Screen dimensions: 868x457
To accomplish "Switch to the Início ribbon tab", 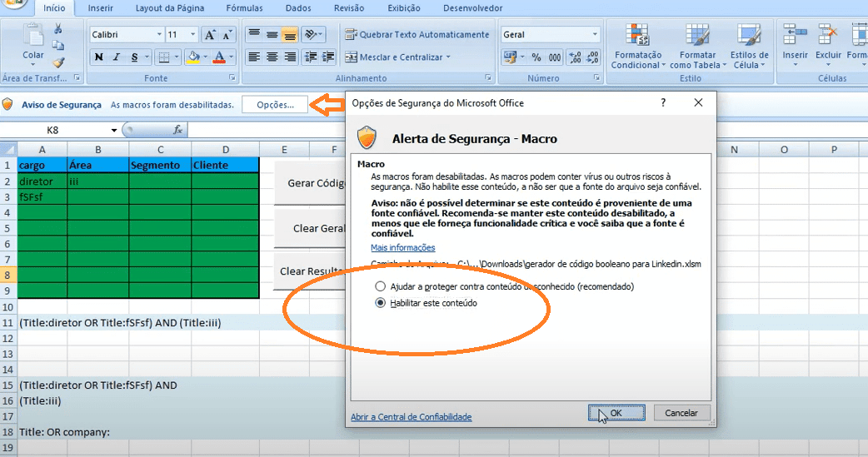I will [54, 8].
